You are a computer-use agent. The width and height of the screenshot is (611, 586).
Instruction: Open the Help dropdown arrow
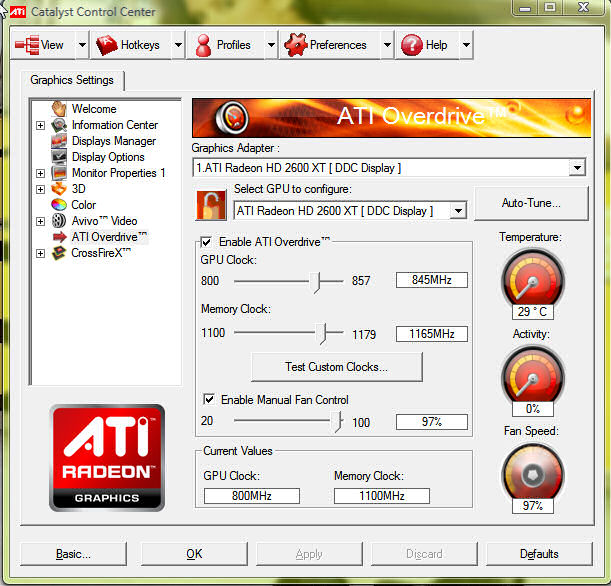(466, 45)
